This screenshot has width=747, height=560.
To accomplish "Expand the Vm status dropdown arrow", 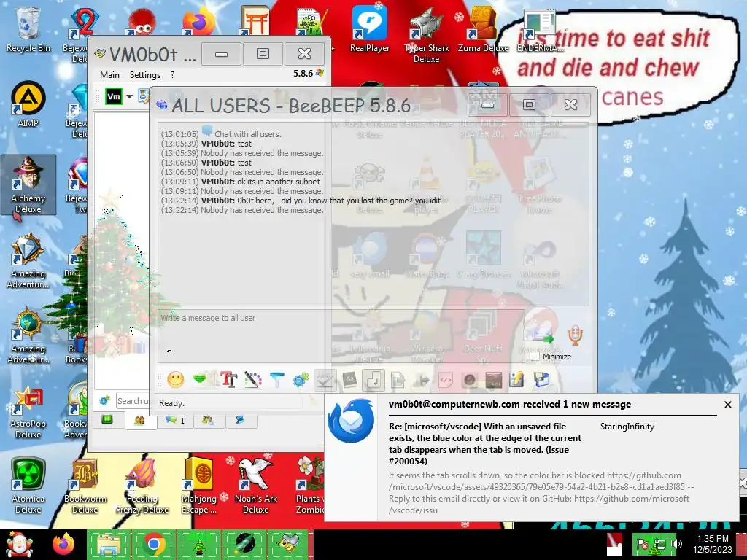I will [x=129, y=96].
